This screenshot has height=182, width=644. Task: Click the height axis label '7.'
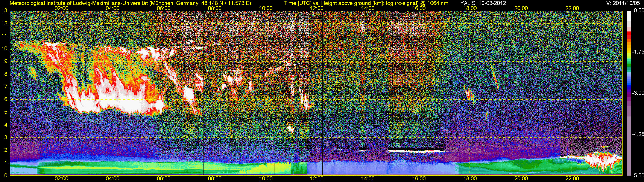click(x=6, y=87)
